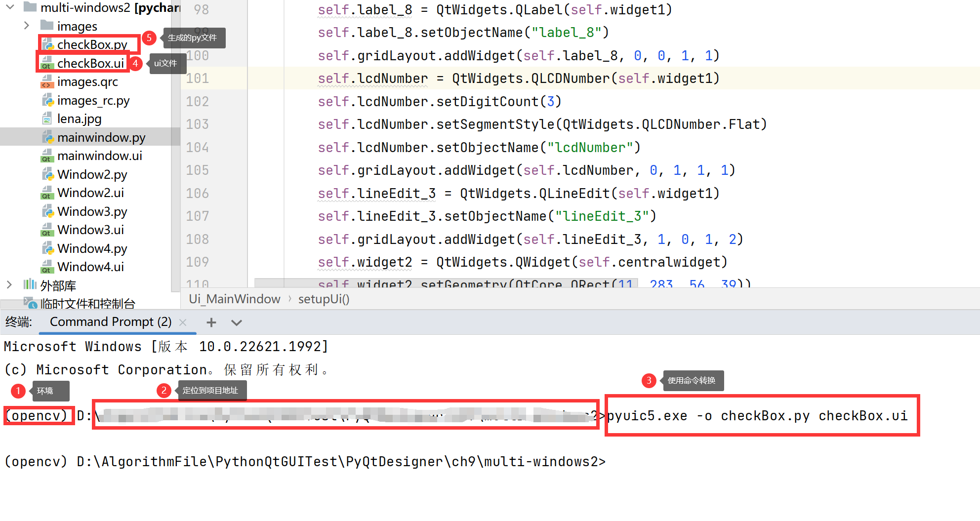
Task: Click the external libraries bar-chart icon
Action: (x=30, y=284)
